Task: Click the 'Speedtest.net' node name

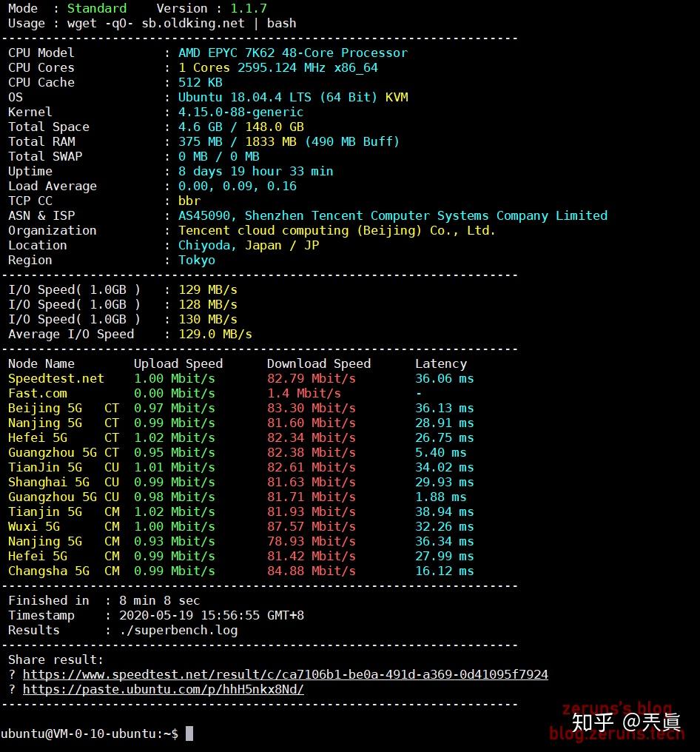Action: (56, 378)
